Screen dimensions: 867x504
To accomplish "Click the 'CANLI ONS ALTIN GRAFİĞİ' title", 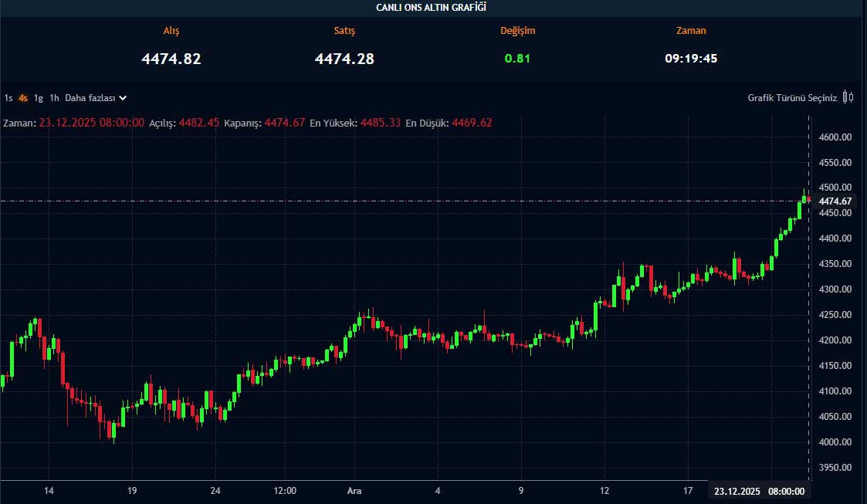I will 432,8.
